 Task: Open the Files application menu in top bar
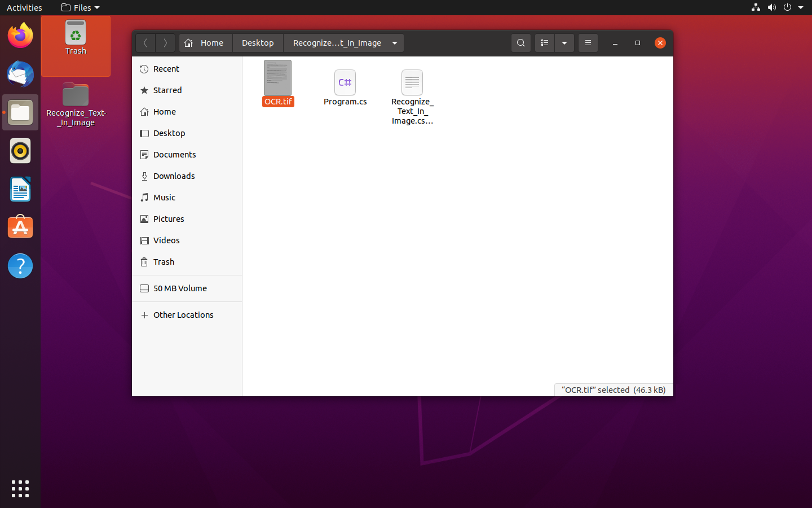point(80,7)
